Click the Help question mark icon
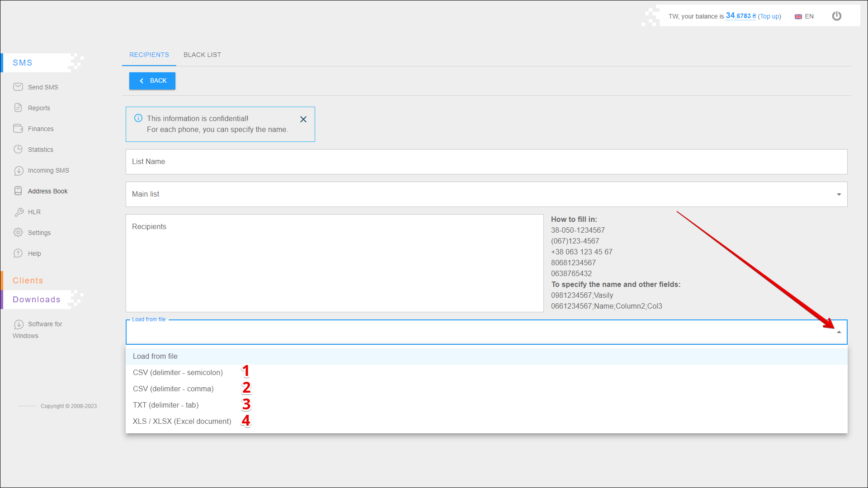Image resolution: width=868 pixels, height=488 pixels. (x=18, y=253)
